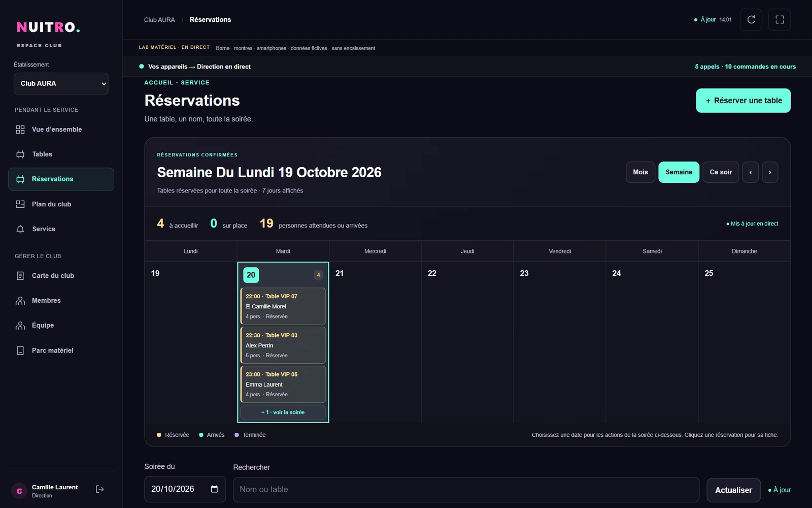
Task: Click the refresh icon in the top bar
Action: [751, 20]
